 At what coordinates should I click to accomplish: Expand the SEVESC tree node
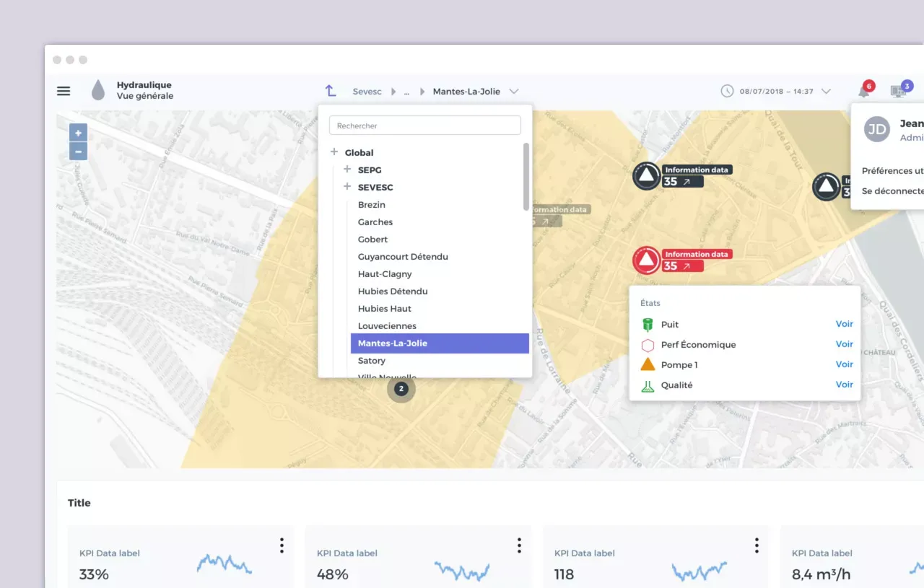pos(347,187)
